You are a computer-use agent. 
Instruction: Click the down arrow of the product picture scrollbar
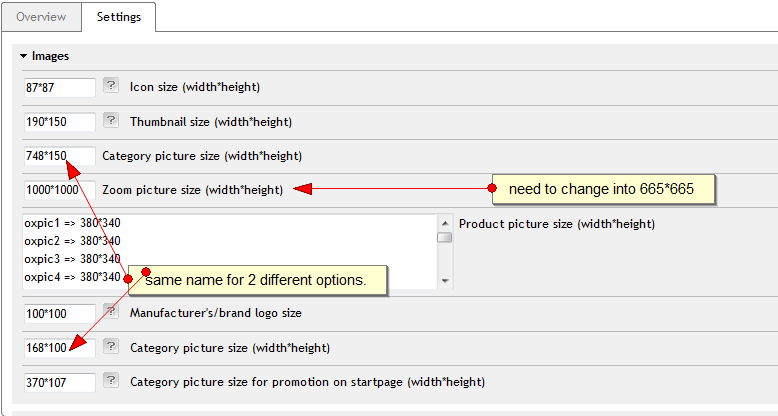[445, 281]
